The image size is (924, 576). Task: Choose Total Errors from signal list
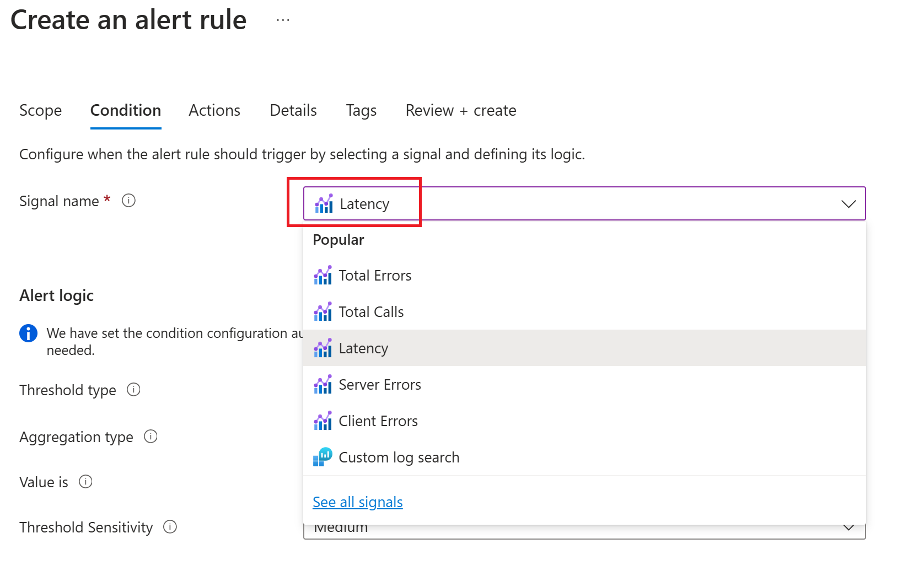click(375, 276)
